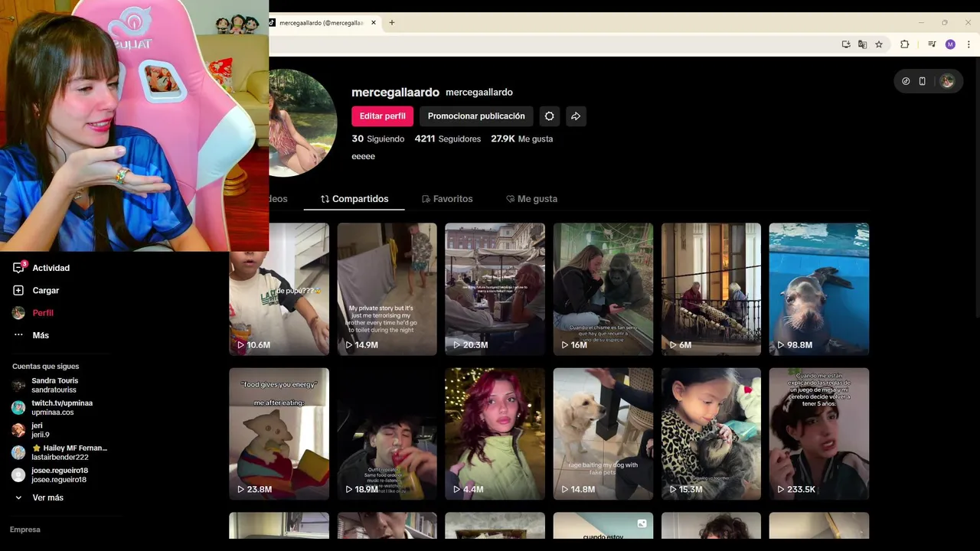Click the get-app phone icon in top pill

point(923,81)
